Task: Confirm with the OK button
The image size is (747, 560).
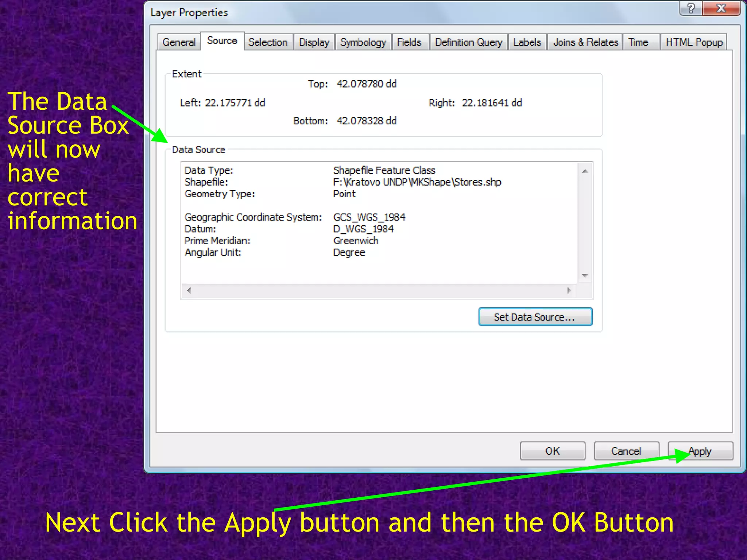Action: click(x=553, y=451)
